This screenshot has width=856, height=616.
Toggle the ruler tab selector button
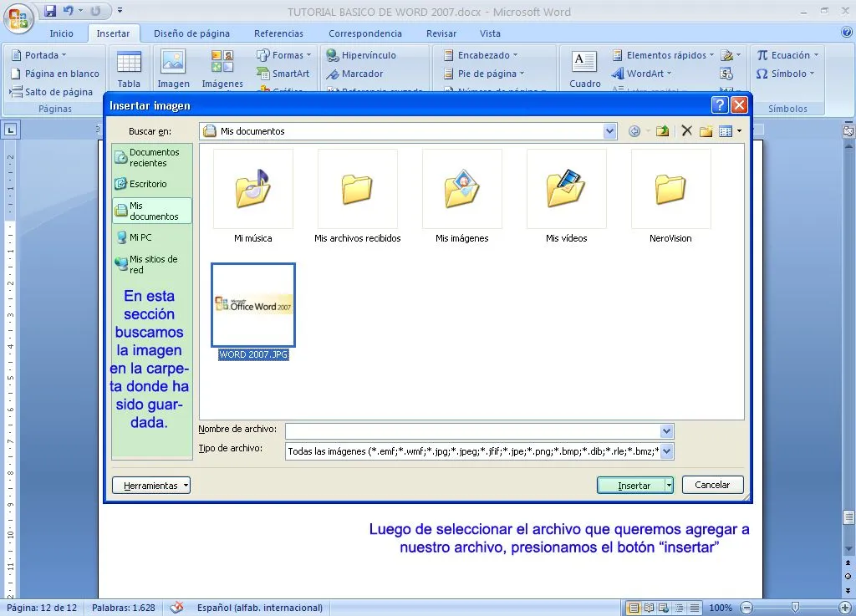pos(10,130)
